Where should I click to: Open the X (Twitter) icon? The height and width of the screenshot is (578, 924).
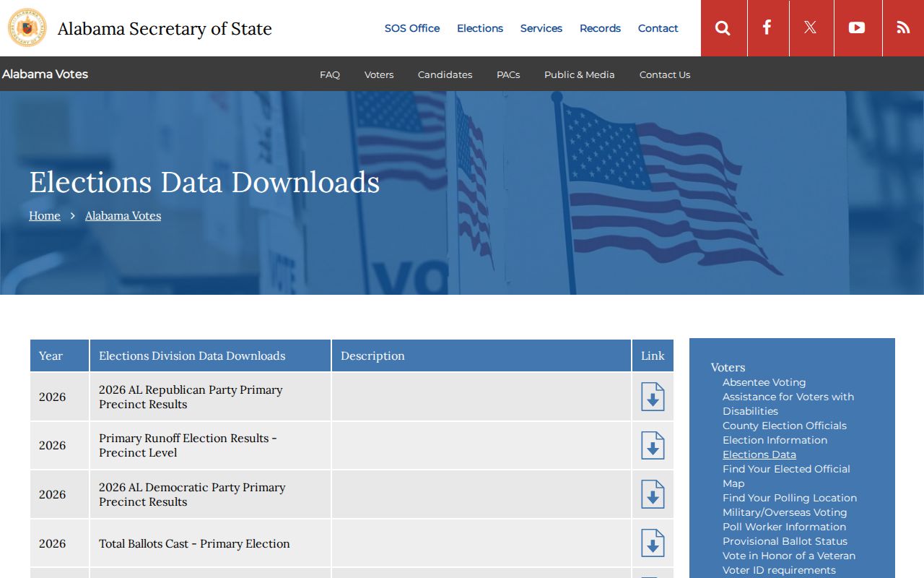tap(811, 28)
